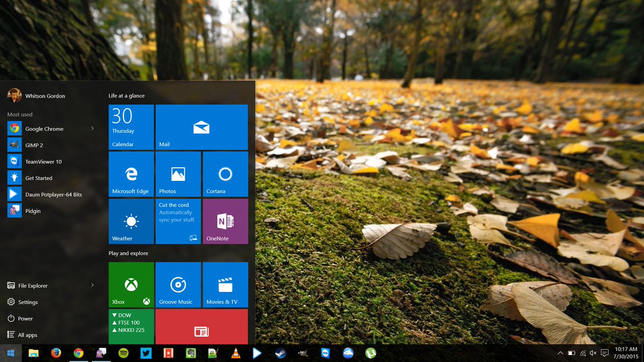Unmute audio via the speaker tray icon
The image size is (644, 362).
(592, 353)
